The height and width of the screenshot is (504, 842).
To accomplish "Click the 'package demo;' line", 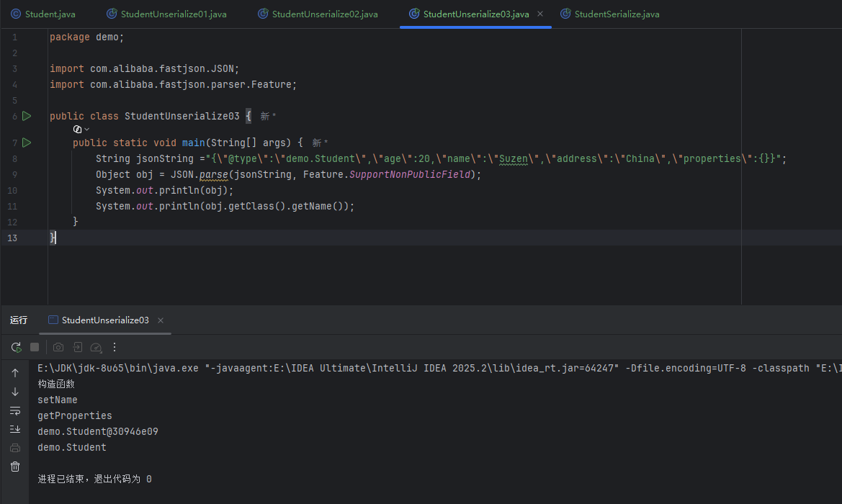I will [87, 37].
